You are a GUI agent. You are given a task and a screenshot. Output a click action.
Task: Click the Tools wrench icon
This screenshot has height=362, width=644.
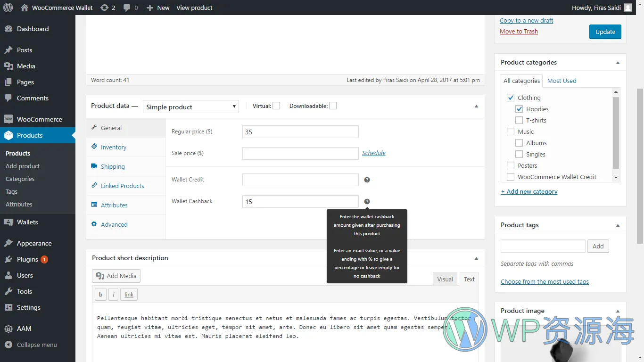pyautogui.click(x=8, y=291)
